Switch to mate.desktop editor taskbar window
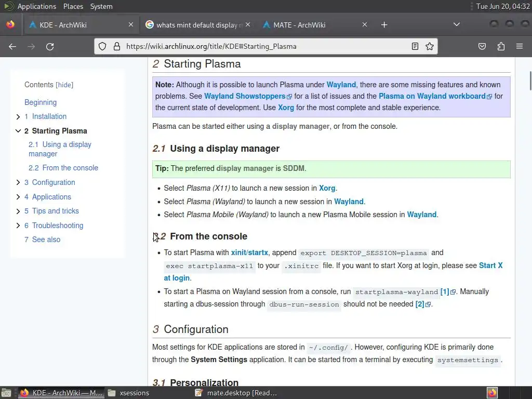The image size is (532, 399). (236, 393)
